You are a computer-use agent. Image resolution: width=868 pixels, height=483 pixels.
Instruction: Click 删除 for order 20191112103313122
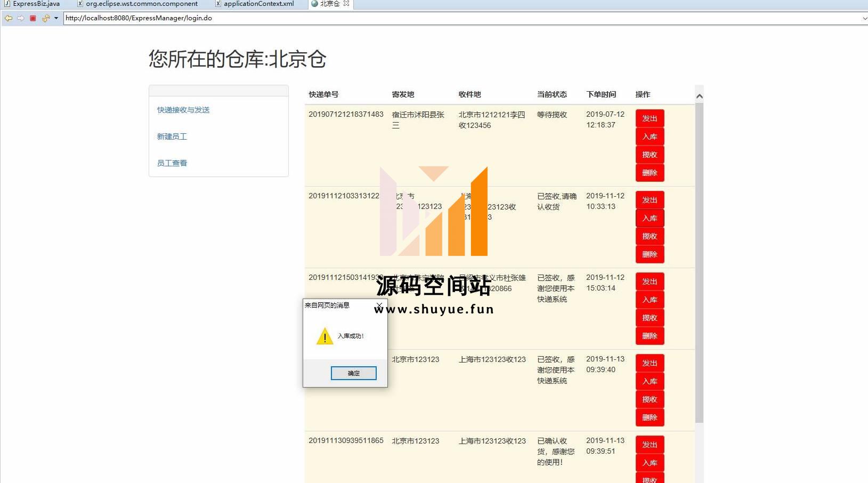point(650,254)
